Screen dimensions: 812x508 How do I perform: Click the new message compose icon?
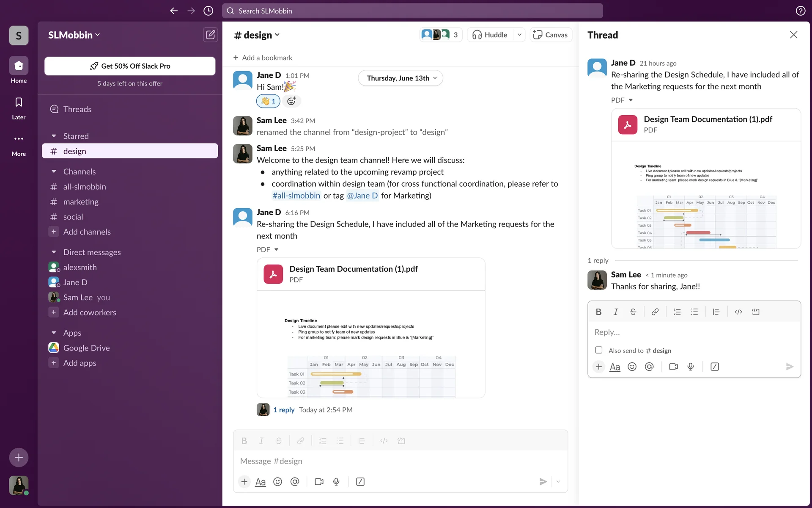[x=210, y=35]
